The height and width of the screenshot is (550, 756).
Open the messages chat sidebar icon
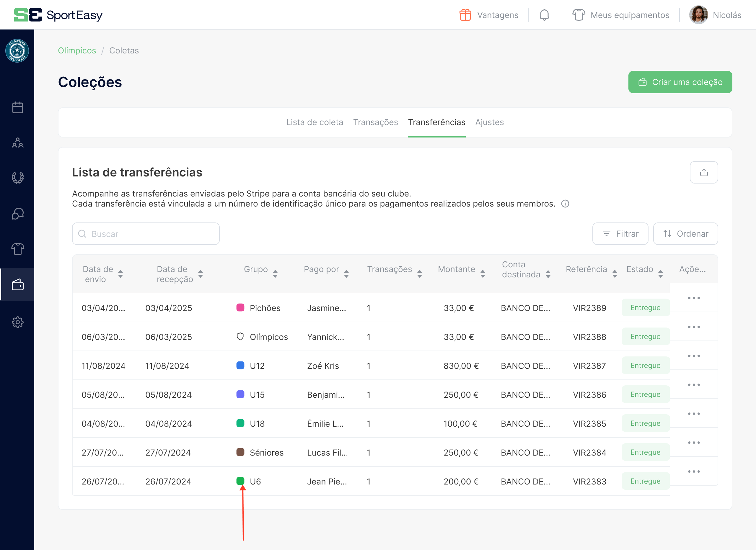17,214
